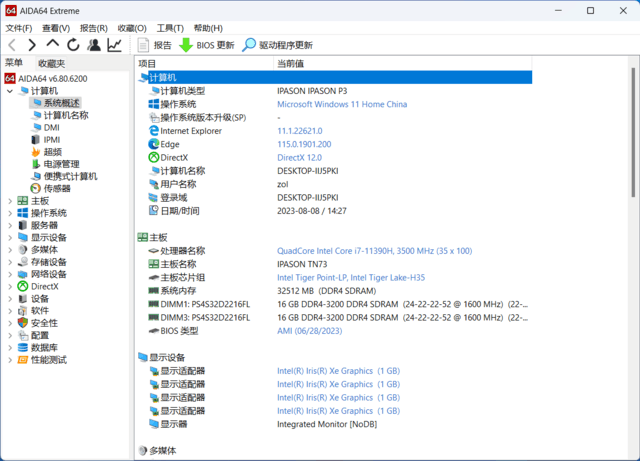
Task: Open the 文件(F) menu
Action: pyautogui.click(x=19, y=28)
